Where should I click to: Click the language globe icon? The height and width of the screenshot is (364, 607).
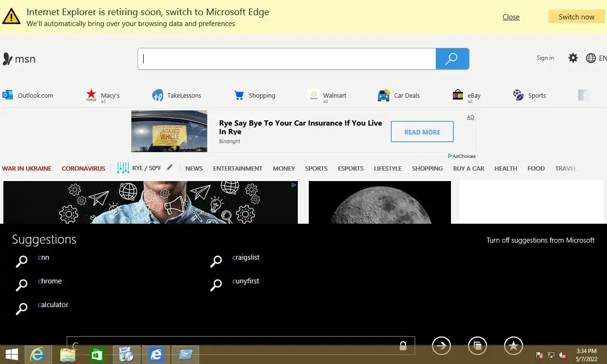[591, 58]
